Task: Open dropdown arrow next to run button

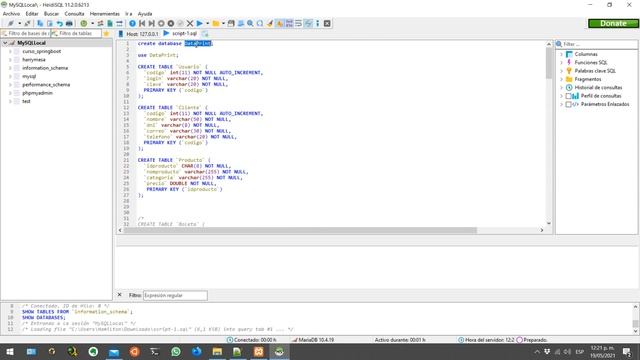Action: pos(207,24)
